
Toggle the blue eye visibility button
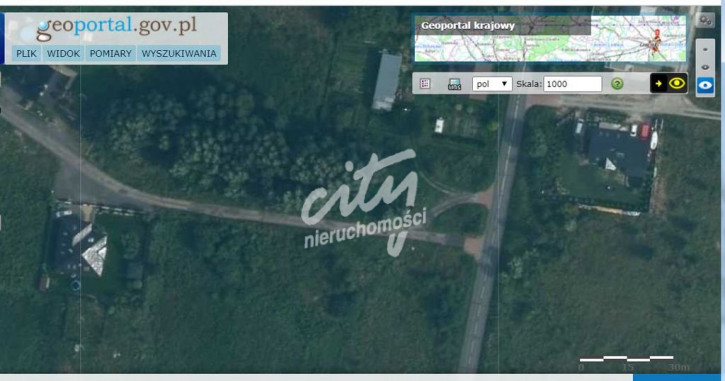[705, 86]
